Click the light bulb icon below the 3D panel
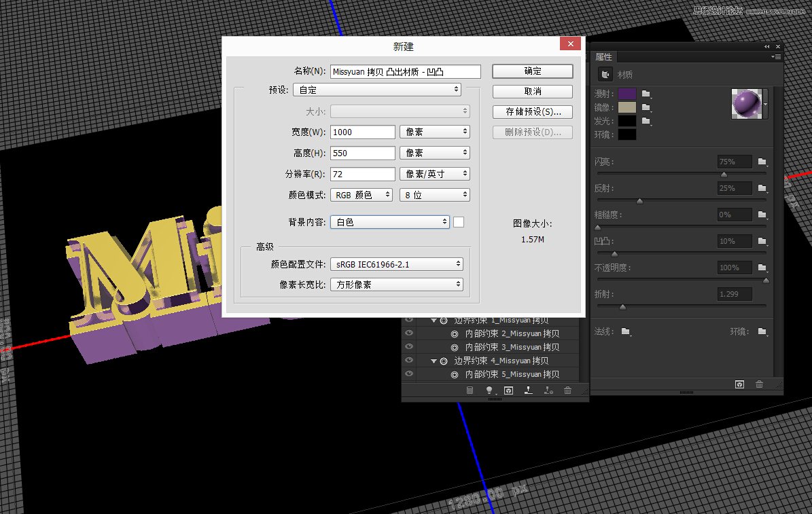 (489, 390)
